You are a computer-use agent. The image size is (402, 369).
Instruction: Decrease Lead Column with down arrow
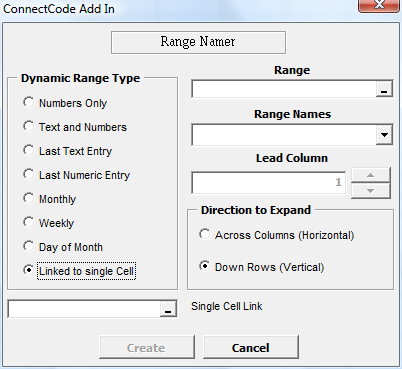371,191
